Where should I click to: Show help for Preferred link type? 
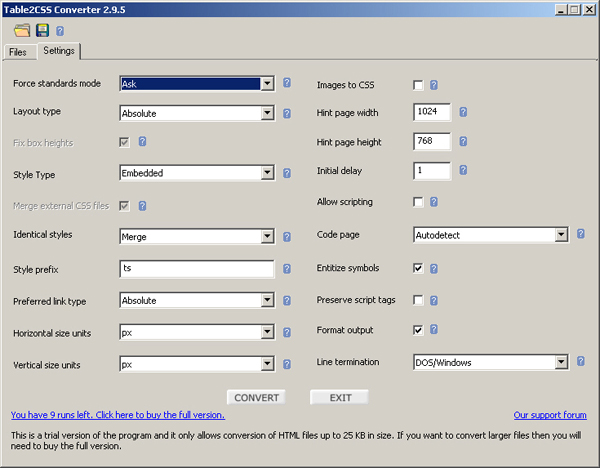tap(287, 300)
